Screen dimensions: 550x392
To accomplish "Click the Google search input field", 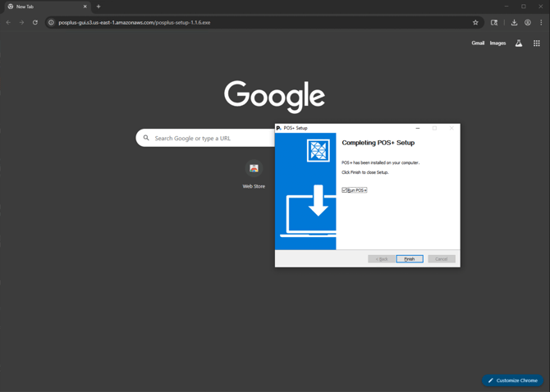I will pos(207,138).
